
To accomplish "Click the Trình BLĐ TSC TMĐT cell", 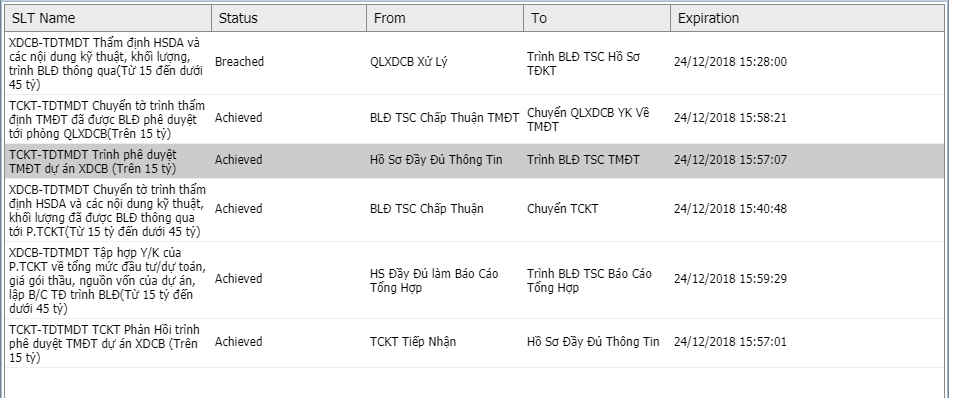I will tap(583, 160).
